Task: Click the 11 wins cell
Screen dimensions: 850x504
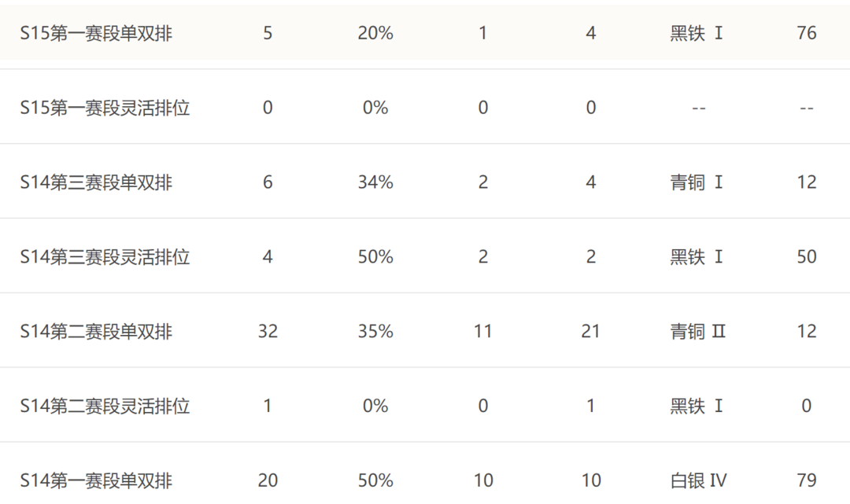Action: 483,331
